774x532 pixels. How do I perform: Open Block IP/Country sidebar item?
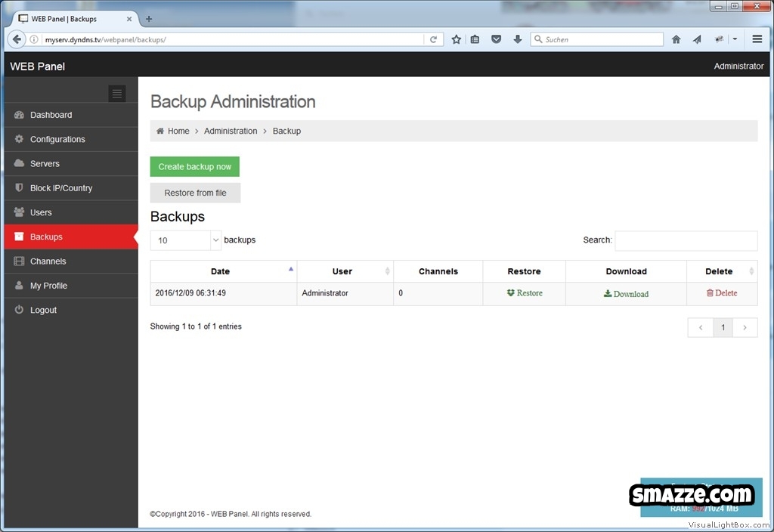tap(70, 188)
